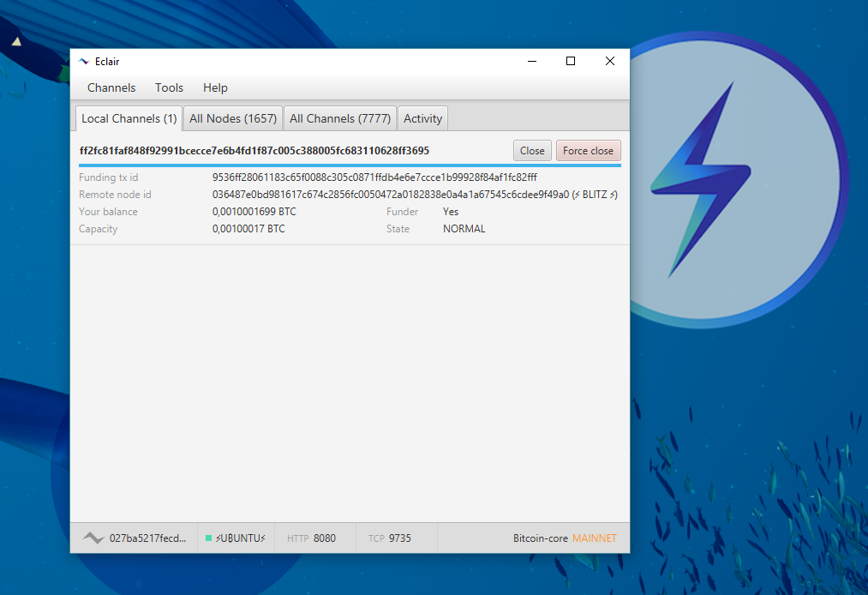Image resolution: width=868 pixels, height=595 pixels.
Task: Click the Force close button
Action: 588,151
